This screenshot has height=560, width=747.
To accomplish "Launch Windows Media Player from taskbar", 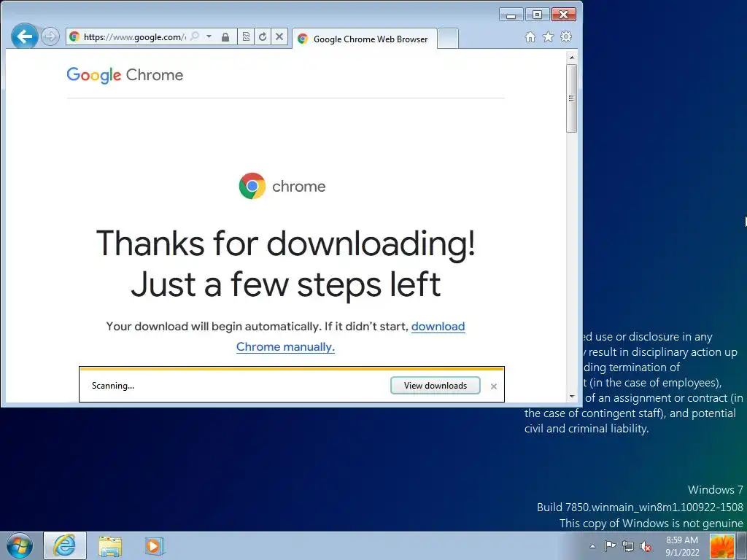I will pyautogui.click(x=155, y=546).
